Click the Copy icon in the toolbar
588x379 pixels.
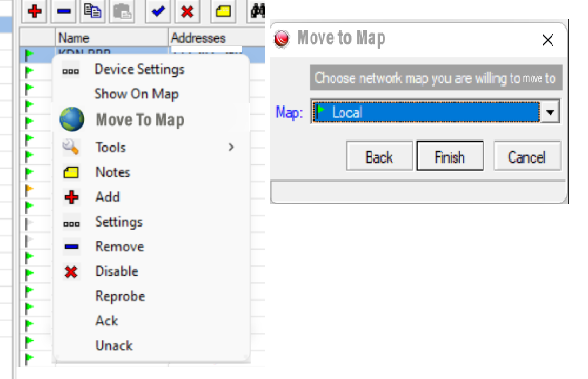[x=92, y=11]
